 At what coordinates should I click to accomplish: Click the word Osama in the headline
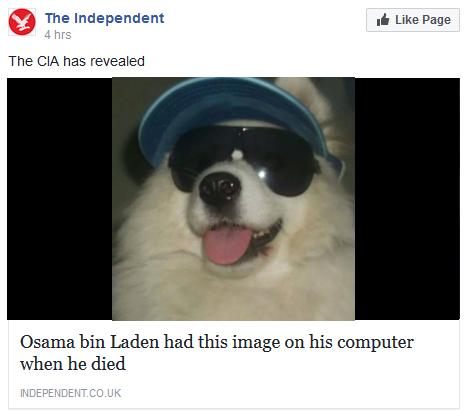pos(47,342)
